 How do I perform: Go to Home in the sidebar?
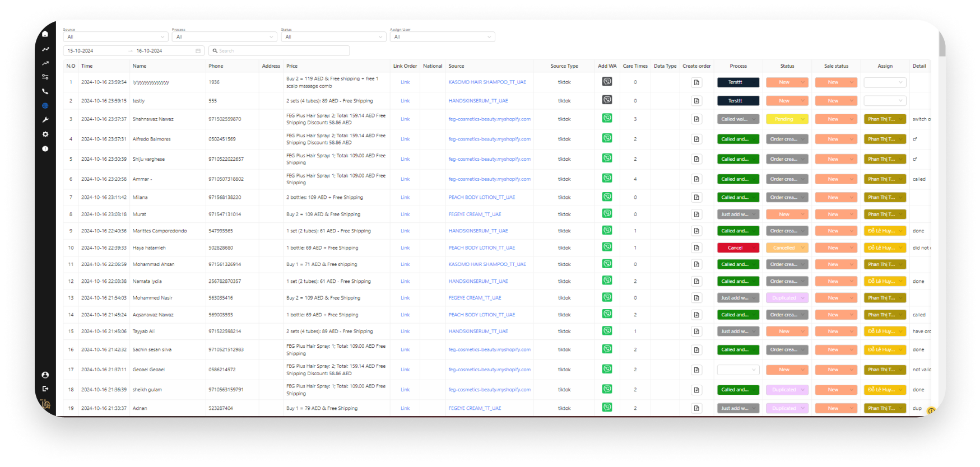point(45,34)
